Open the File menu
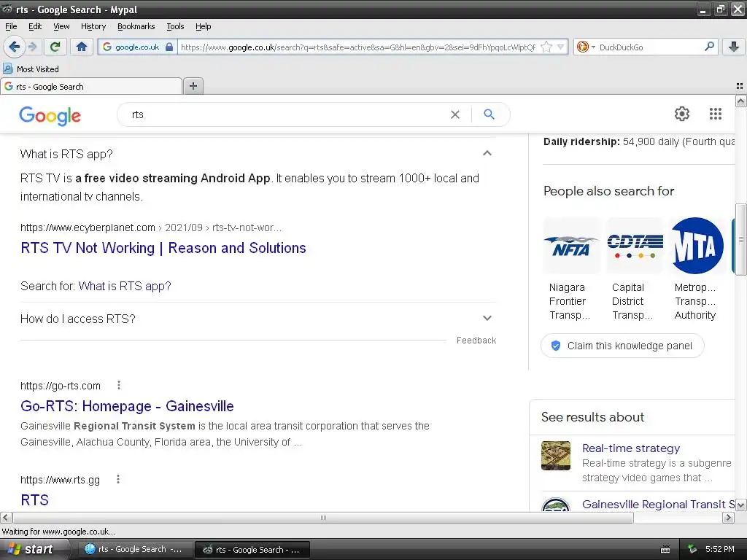This screenshot has height=560, width=747. click(11, 27)
